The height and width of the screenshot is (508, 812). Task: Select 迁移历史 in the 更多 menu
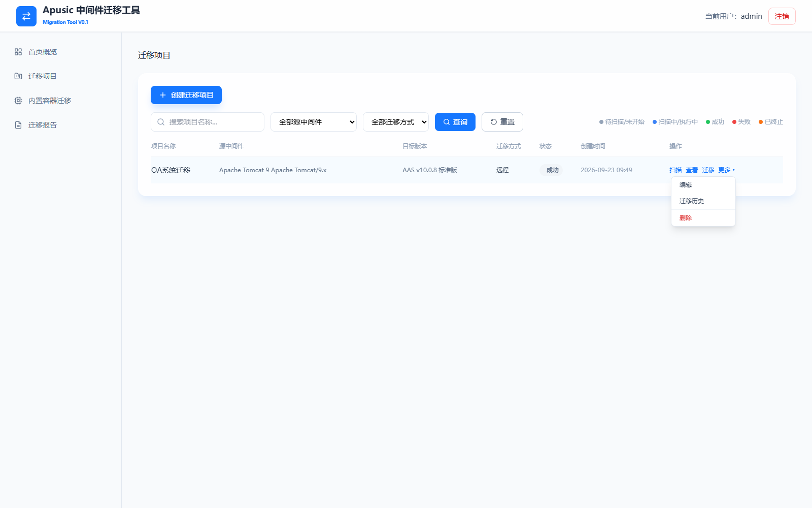(703, 201)
